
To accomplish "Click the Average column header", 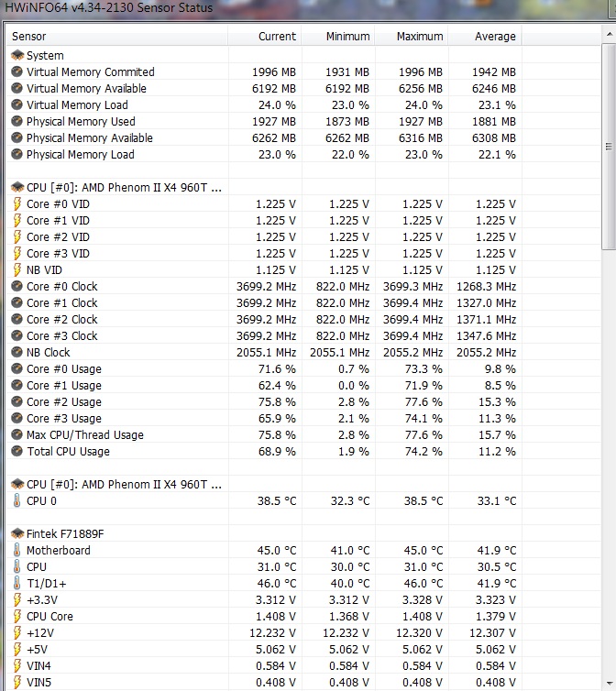I will click(485, 36).
